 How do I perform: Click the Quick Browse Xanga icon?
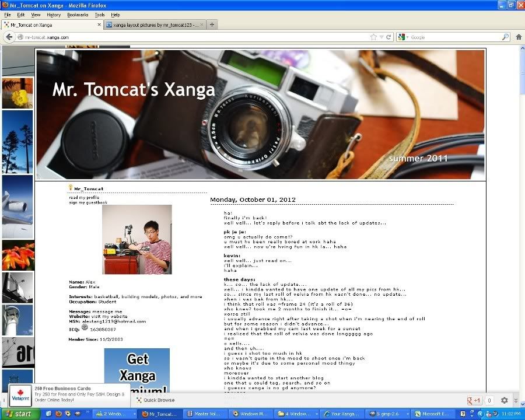(139, 400)
